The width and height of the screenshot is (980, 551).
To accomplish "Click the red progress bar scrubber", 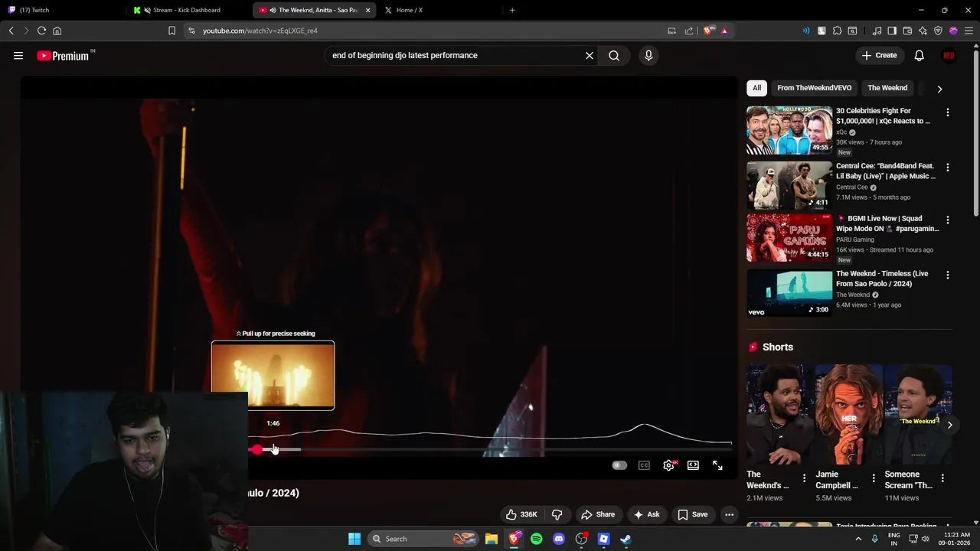I will [x=256, y=449].
